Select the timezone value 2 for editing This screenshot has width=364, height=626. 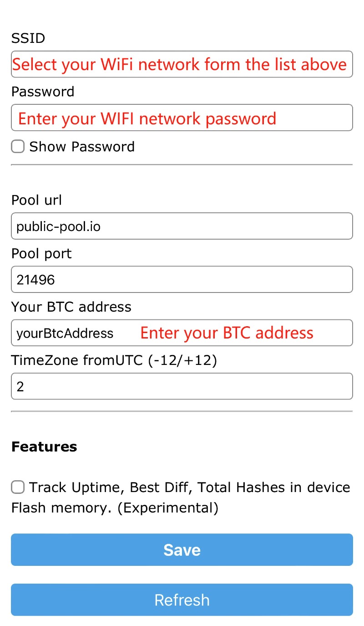[x=182, y=386]
